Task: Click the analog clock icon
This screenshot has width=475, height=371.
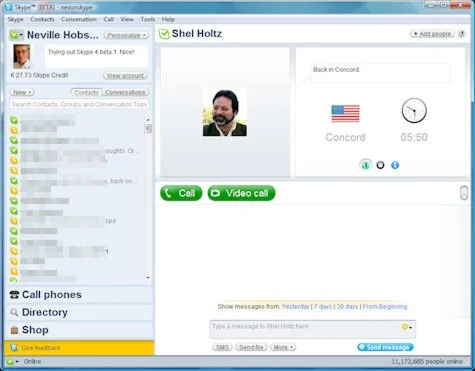Action: (414, 111)
